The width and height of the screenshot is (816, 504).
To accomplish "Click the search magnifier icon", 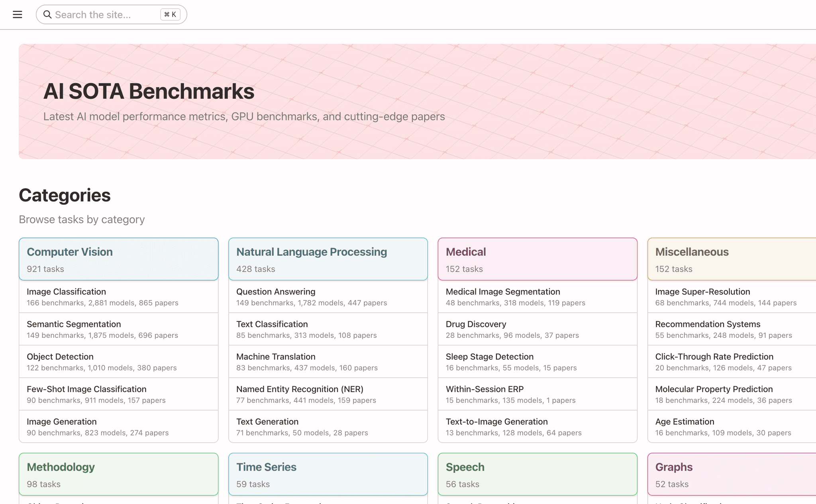I will (x=47, y=15).
